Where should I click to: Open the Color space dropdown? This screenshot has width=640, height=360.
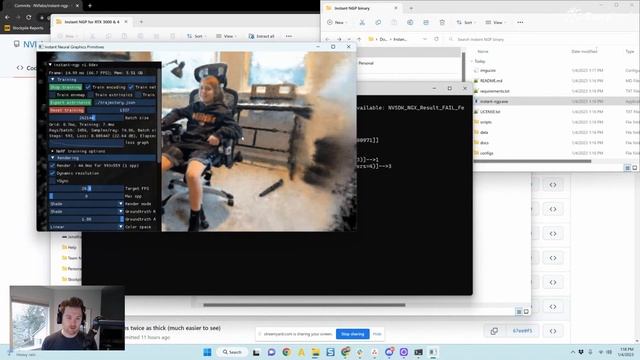[x=86, y=227]
